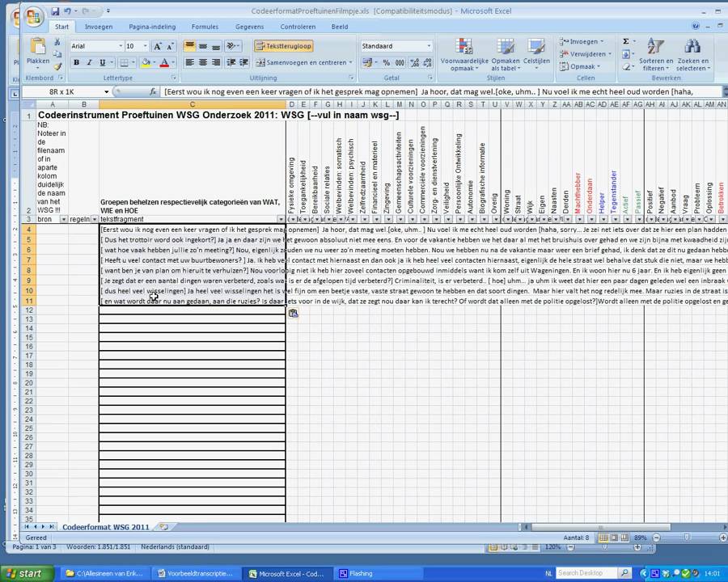Screen dimensions: 728x582
Task: Open the font size 10 dropdown
Action: coord(146,46)
